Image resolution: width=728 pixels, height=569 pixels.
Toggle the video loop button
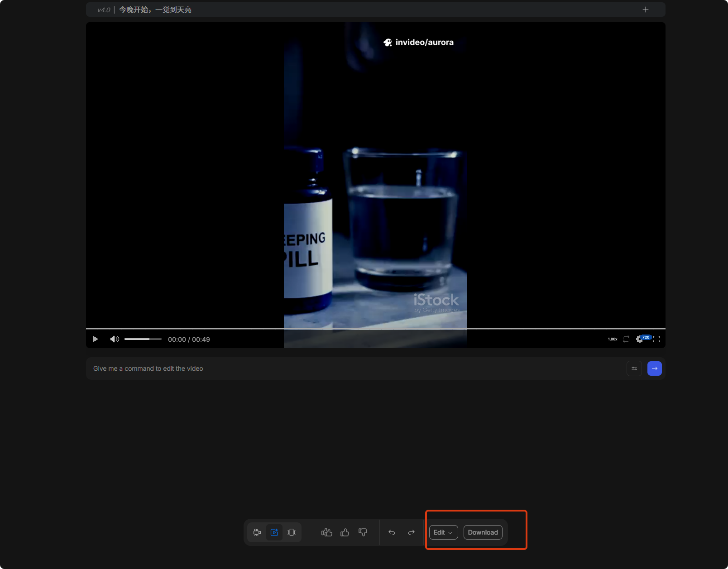626,339
